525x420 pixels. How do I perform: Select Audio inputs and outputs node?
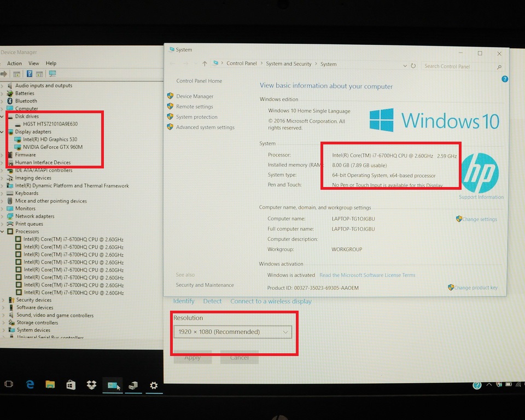[x=44, y=85]
